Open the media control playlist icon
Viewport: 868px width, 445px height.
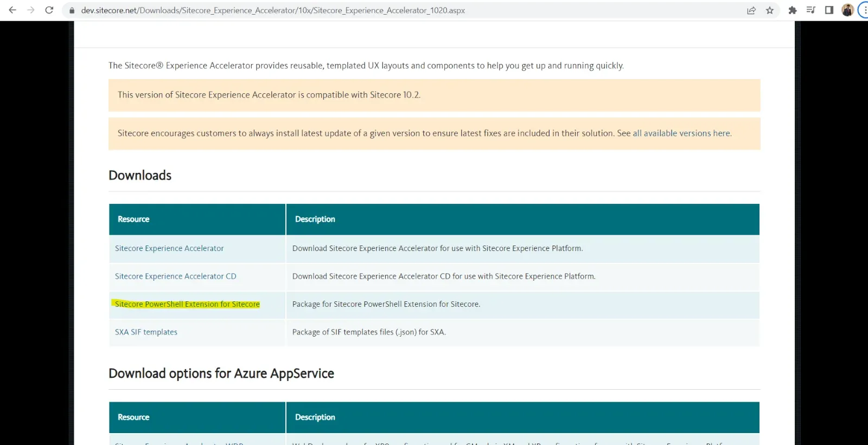click(811, 10)
